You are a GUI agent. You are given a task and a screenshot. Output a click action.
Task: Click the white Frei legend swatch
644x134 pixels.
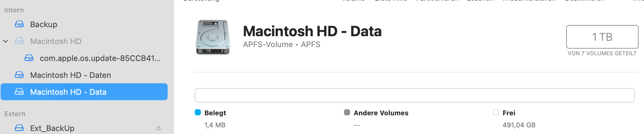(x=496, y=113)
